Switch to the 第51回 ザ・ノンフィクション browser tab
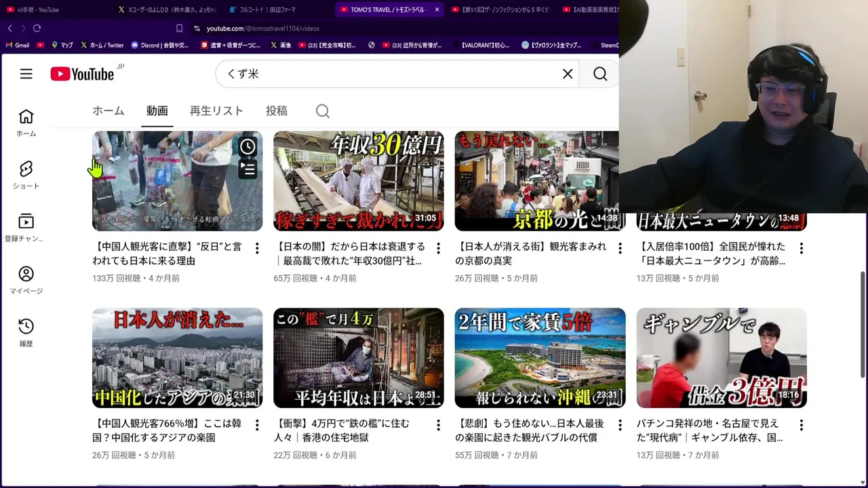 [x=501, y=9]
